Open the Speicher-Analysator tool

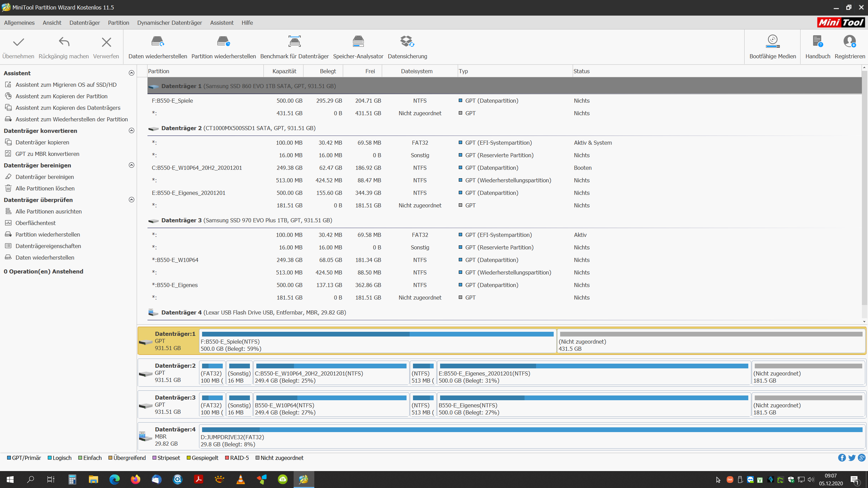pyautogui.click(x=358, y=42)
